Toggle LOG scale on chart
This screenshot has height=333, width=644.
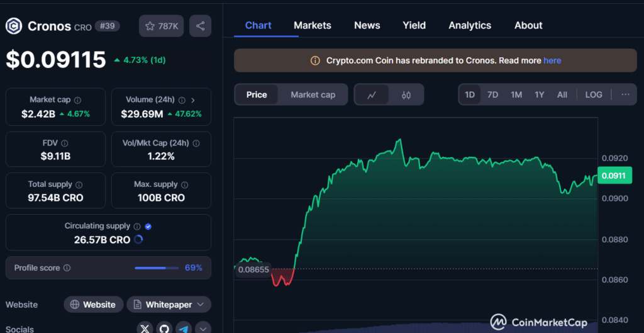coord(594,95)
